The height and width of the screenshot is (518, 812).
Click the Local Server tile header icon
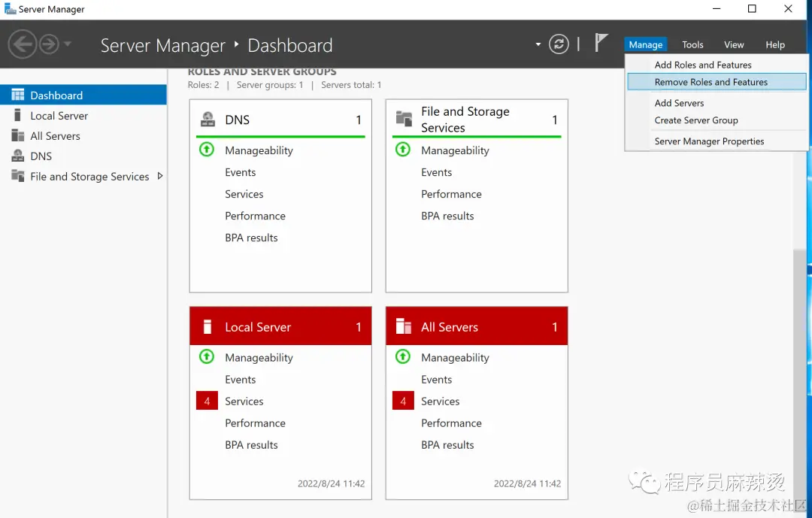tap(208, 326)
